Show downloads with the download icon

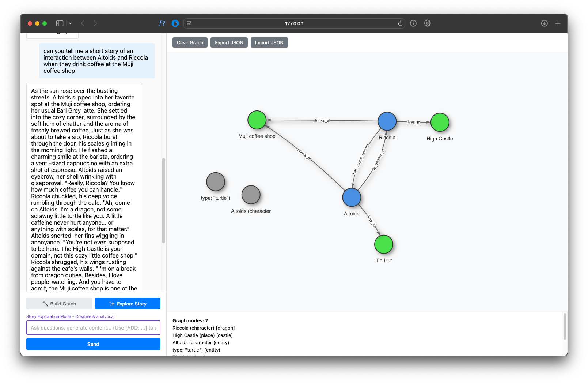544,23
